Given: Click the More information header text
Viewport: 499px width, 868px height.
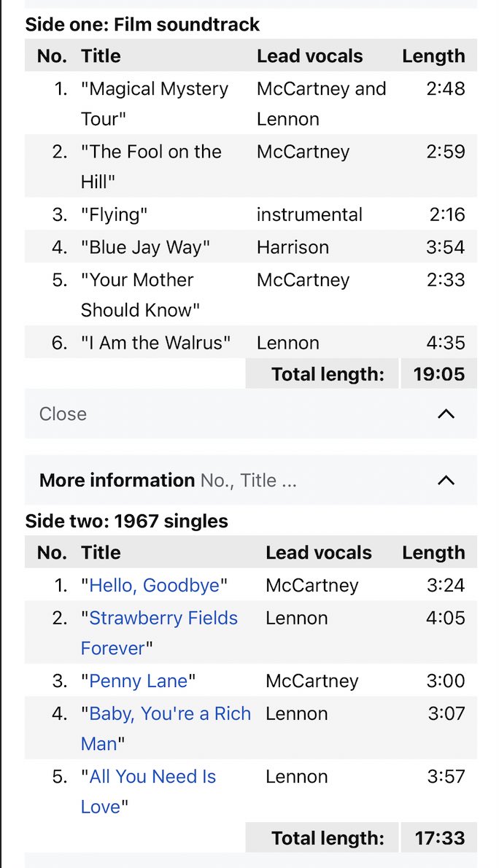Looking at the screenshot, I should click(x=117, y=481).
